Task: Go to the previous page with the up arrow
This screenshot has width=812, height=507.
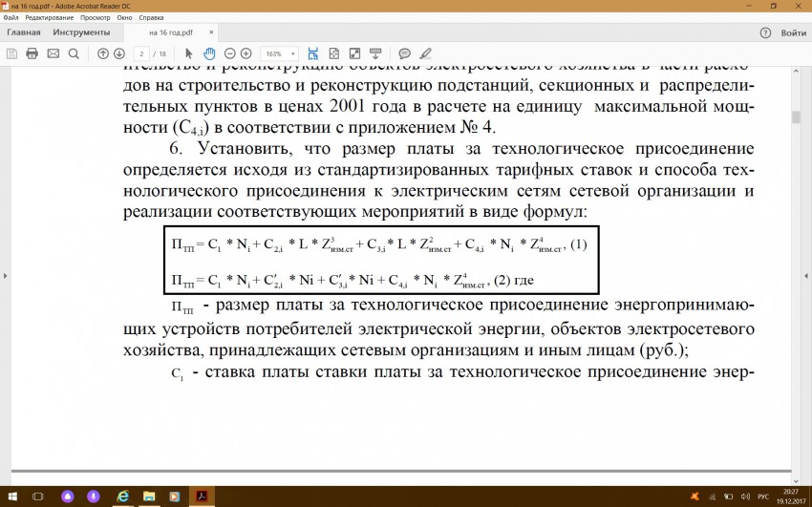Action: pos(103,53)
